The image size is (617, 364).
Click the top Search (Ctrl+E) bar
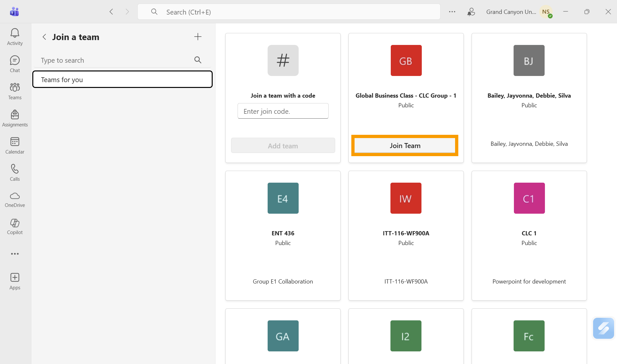click(x=289, y=12)
